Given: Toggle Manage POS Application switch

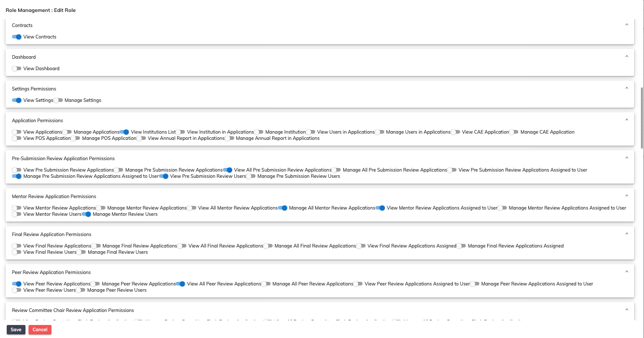Looking at the screenshot, I should click(75, 138).
